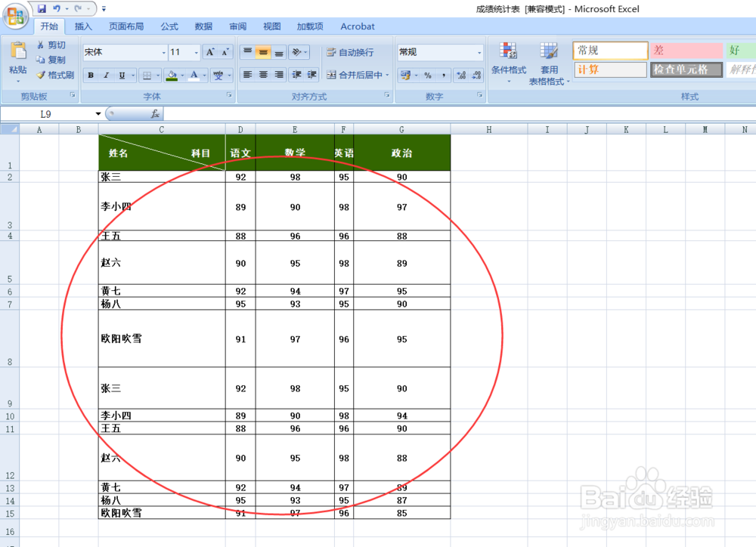Apply the 差 cell style

click(x=686, y=50)
